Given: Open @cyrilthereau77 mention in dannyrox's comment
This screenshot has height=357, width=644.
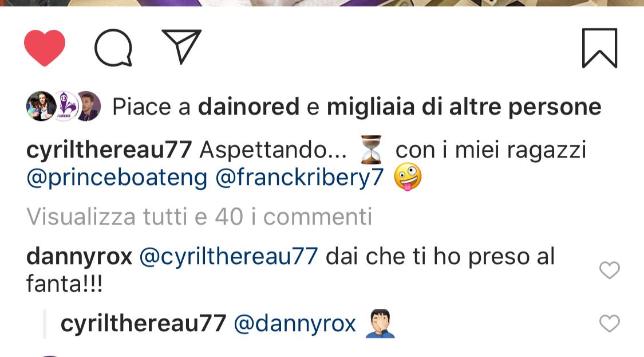Looking at the screenshot, I should point(229,256).
